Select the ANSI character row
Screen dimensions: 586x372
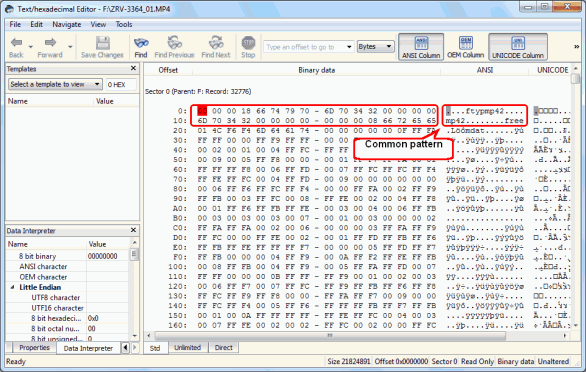(x=68, y=267)
